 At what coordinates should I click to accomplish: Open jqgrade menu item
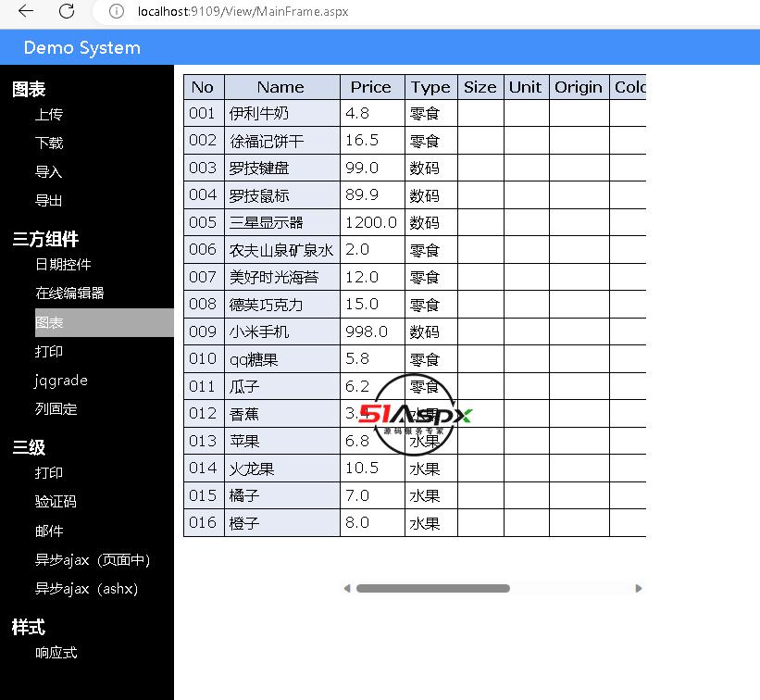(x=61, y=380)
